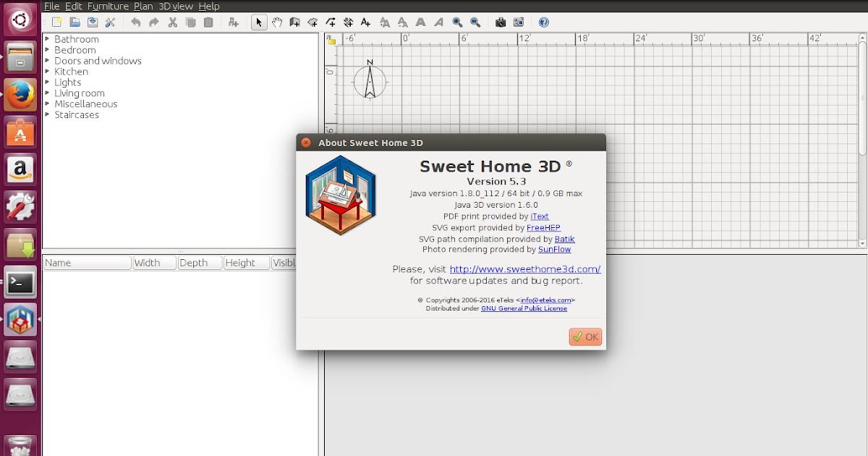Click the Add furniture toolbar icon
The height and width of the screenshot is (456, 868).
[x=233, y=22]
